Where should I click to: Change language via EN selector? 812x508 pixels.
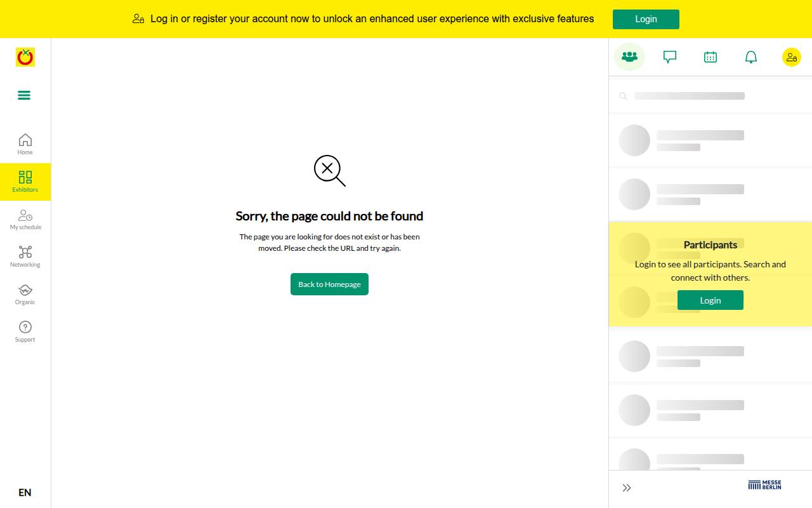click(x=25, y=493)
